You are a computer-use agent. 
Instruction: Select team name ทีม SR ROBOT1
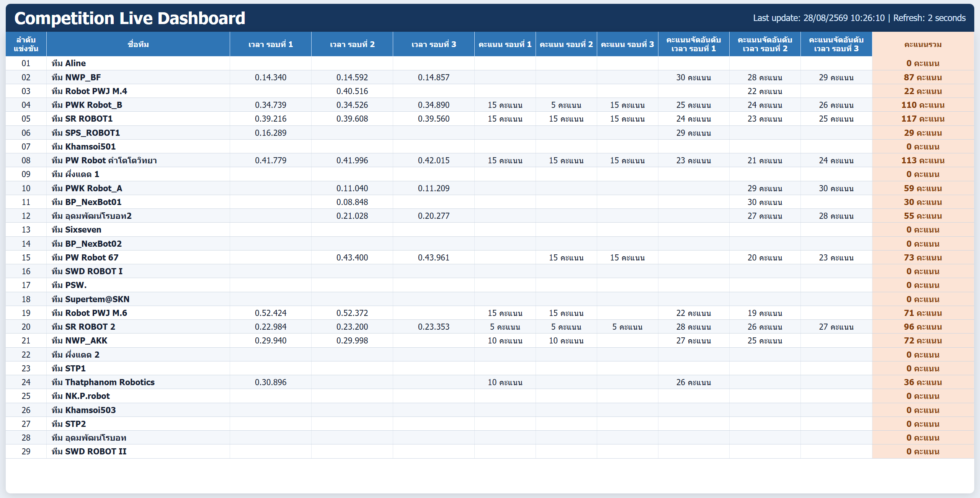[x=82, y=119]
